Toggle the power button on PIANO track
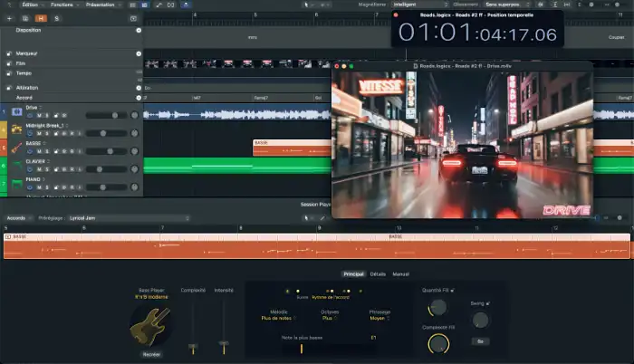Viewport: 634px width, 364px height. coord(30,187)
